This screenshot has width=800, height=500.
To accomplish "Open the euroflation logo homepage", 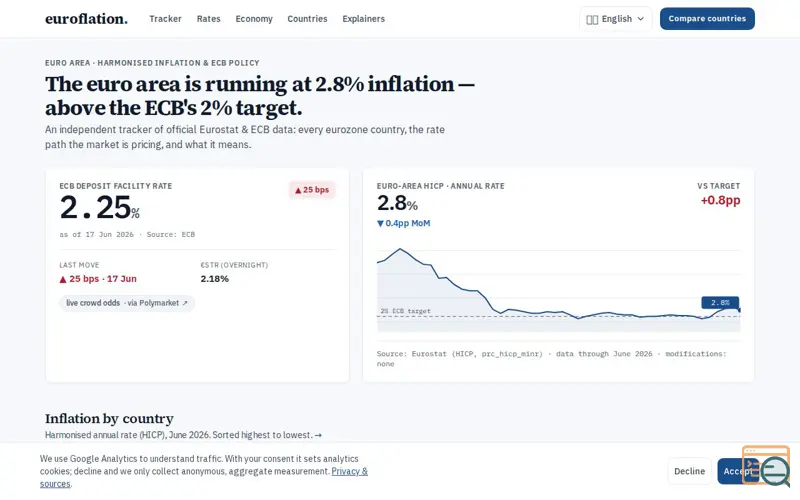I will 86,19.
